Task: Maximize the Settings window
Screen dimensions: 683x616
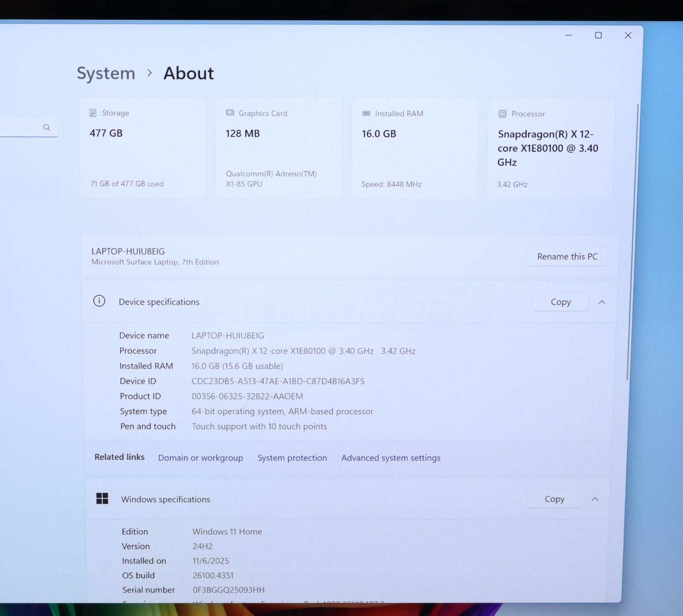Action: click(x=598, y=35)
